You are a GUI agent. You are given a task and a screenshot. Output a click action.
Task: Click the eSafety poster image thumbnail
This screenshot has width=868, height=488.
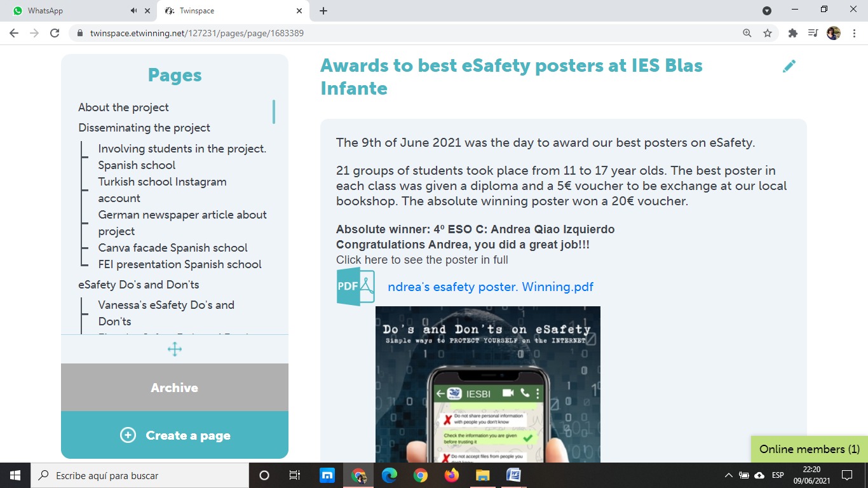pos(487,384)
